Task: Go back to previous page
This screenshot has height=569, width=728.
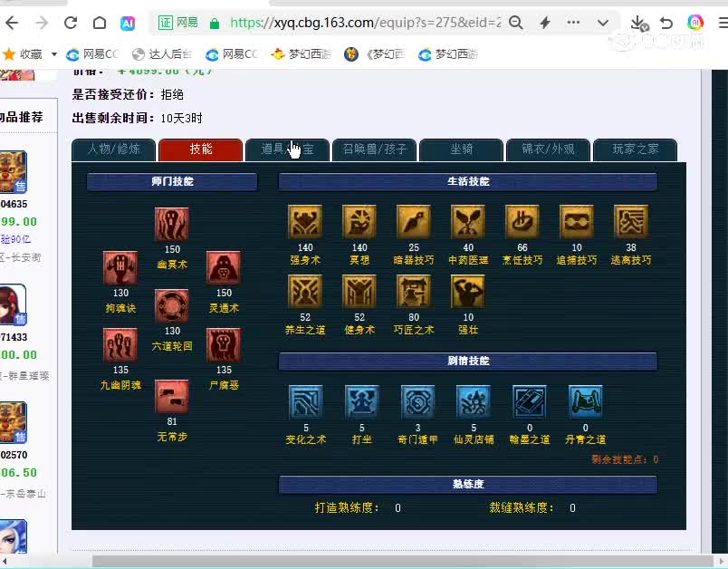Action: pyautogui.click(x=12, y=23)
